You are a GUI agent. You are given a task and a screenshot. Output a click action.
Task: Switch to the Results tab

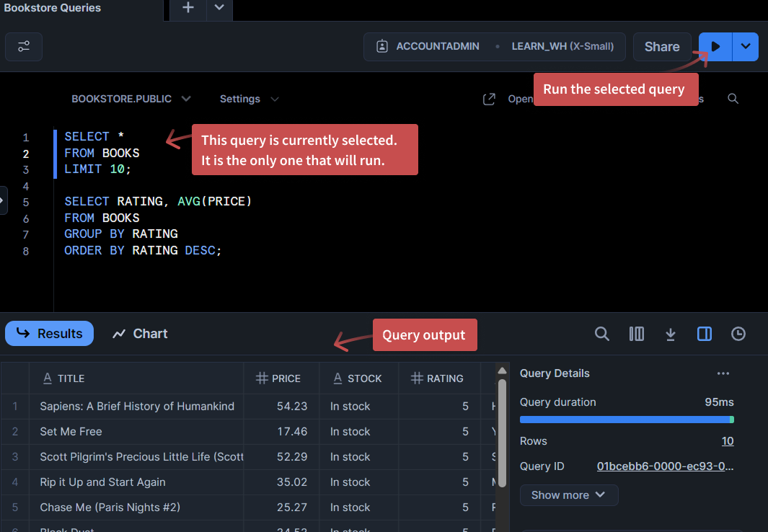(50, 333)
